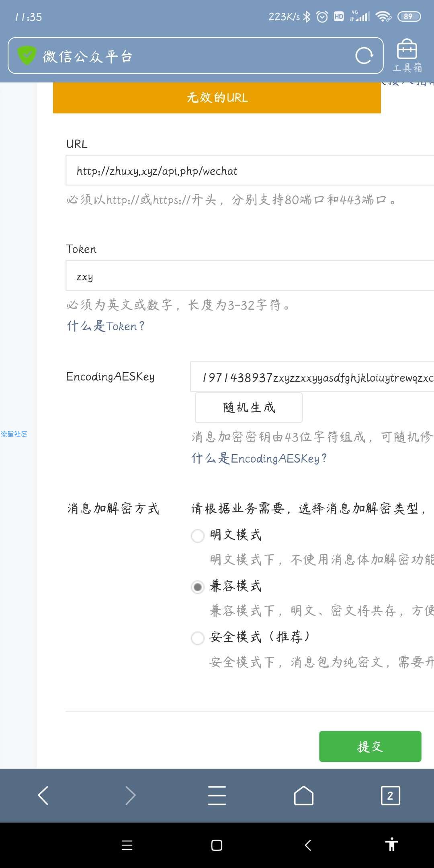This screenshot has height=868, width=434.
Task: Tap the Android system back button
Action: point(308,845)
